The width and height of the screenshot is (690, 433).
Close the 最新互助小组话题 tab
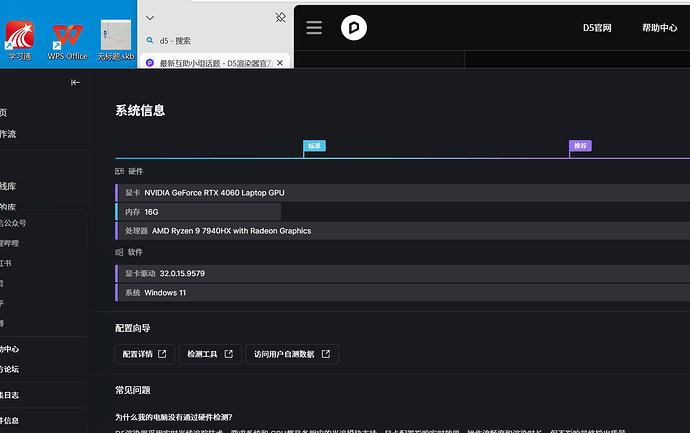pos(280,63)
